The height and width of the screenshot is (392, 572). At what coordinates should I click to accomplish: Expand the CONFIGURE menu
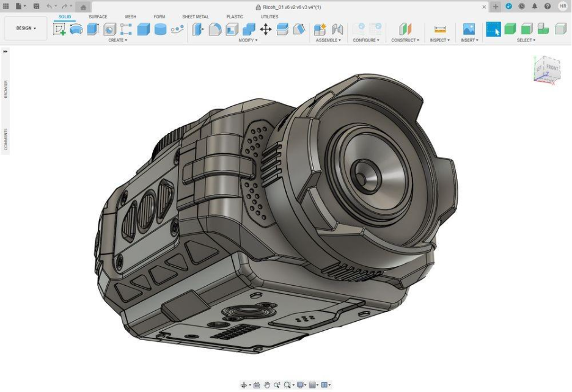click(x=366, y=40)
